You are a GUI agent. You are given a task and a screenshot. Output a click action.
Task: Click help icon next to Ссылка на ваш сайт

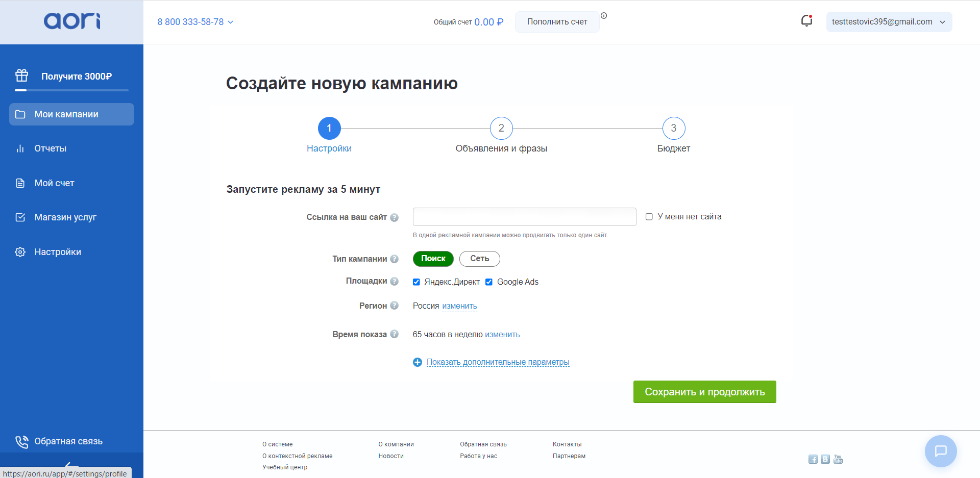click(394, 217)
